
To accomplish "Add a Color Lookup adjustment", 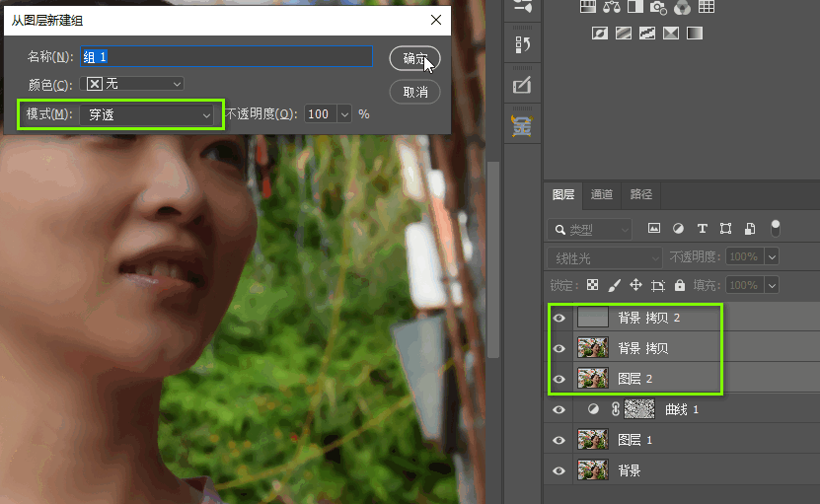I will (707, 7).
